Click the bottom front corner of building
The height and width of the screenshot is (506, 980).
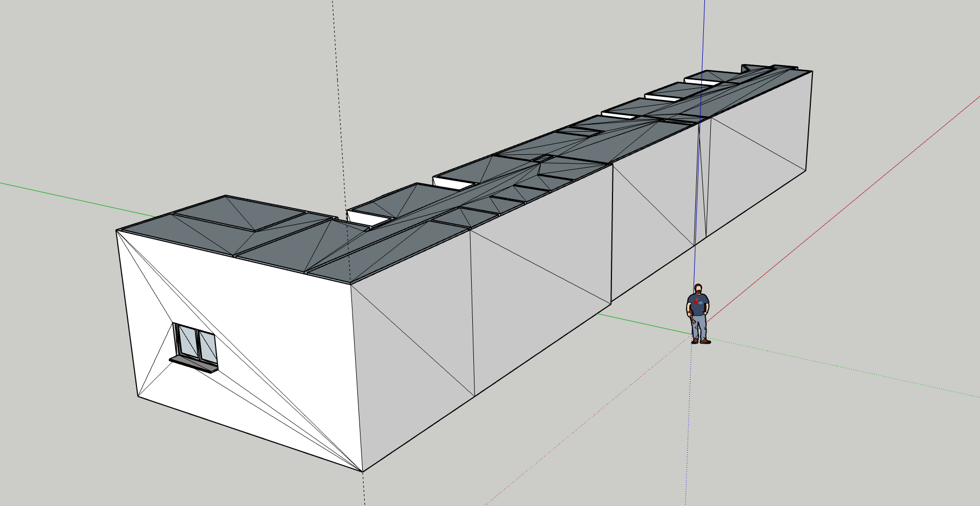(x=363, y=472)
